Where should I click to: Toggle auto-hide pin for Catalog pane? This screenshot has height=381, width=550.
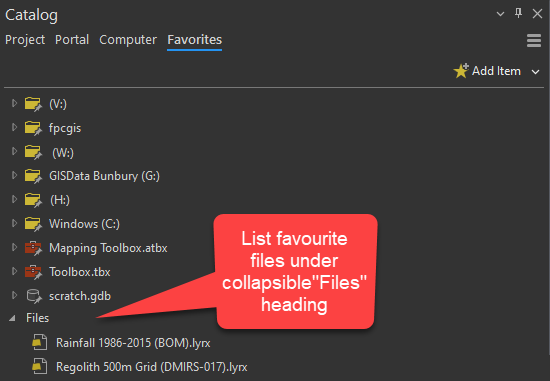[x=518, y=13]
